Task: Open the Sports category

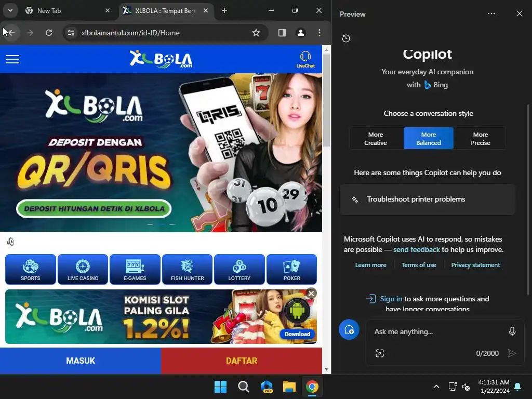Action: point(31,269)
